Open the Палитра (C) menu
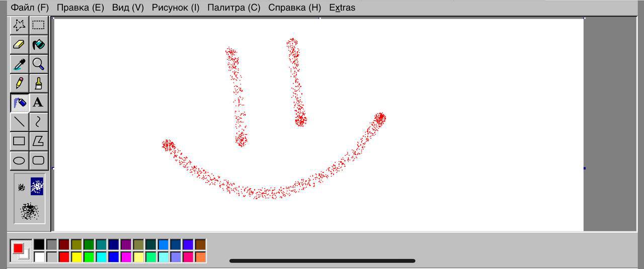This screenshot has width=644, height=269. click(233, 8)
